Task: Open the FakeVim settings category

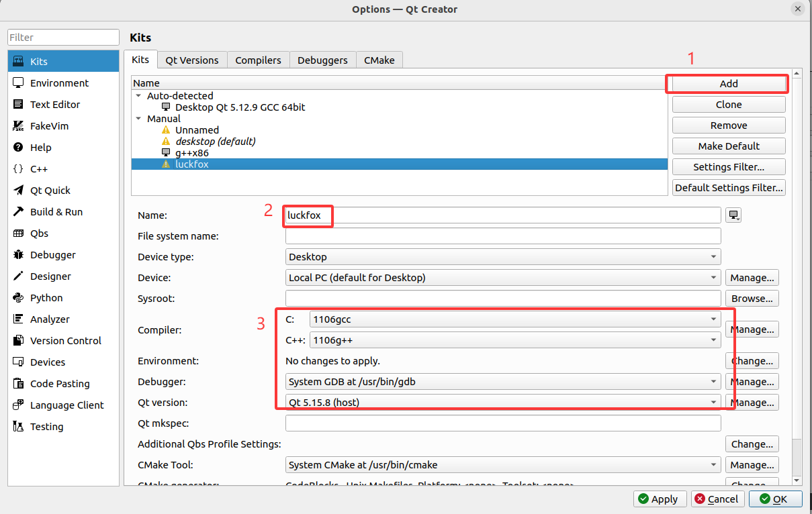Action: tap(49, 126)
